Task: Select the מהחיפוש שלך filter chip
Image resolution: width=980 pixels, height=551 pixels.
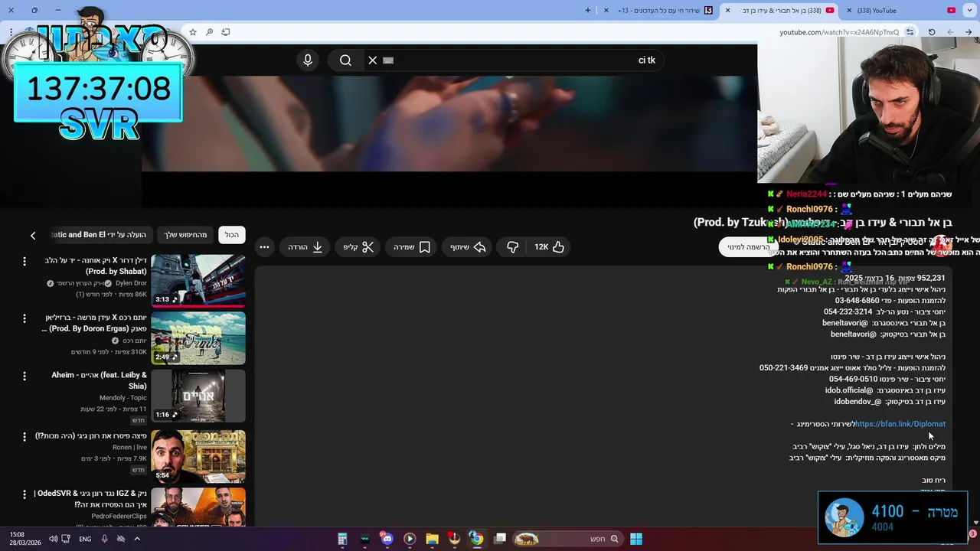Action: pyautogui.click(x=185, y=235)
